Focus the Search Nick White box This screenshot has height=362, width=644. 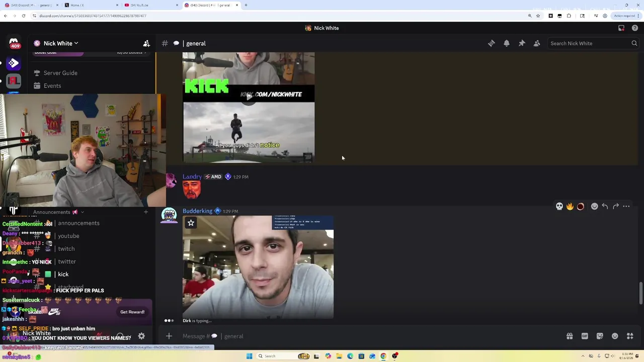click(x=589, y=43)
